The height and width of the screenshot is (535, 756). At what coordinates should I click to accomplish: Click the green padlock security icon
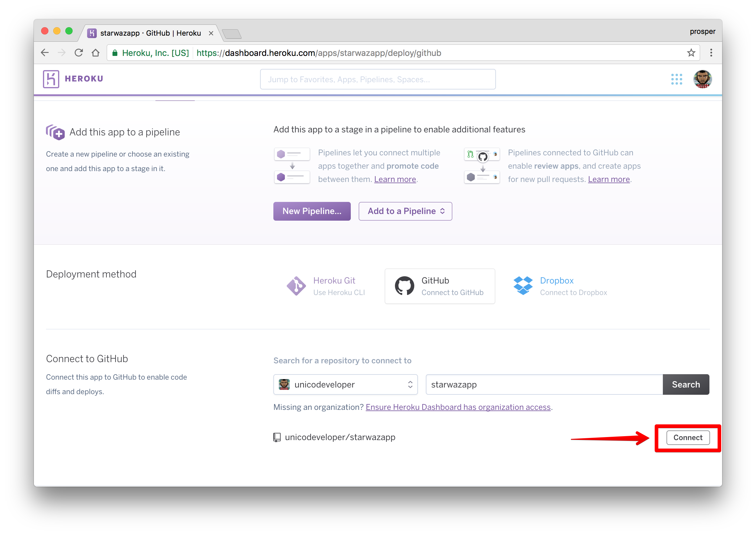[x=115, y=53]
